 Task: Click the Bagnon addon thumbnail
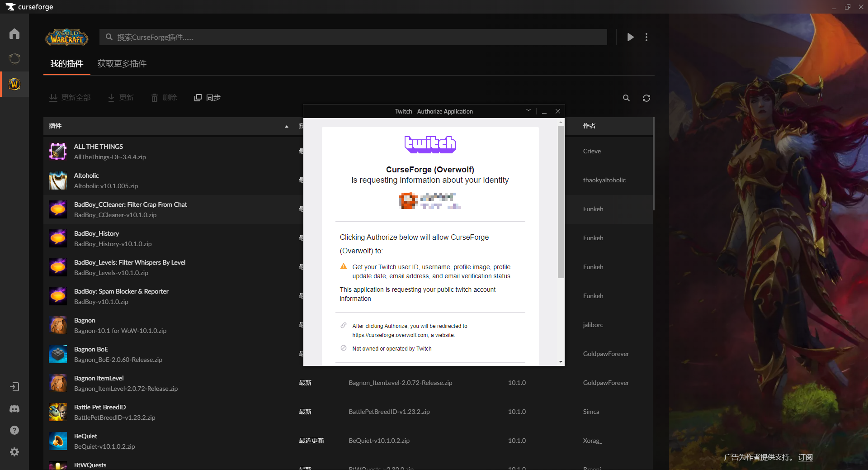58,325
